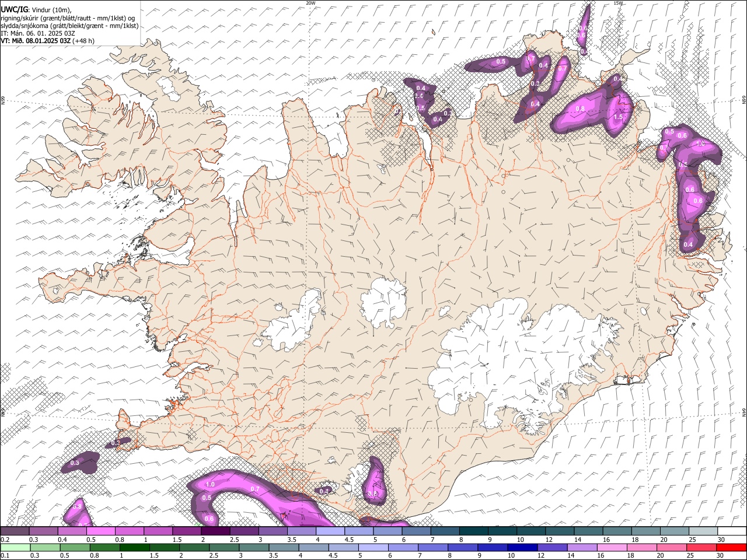Screen dimensions: 747x560
Task: Click the "15W" longitude label
Action: (x=618, y=3)
